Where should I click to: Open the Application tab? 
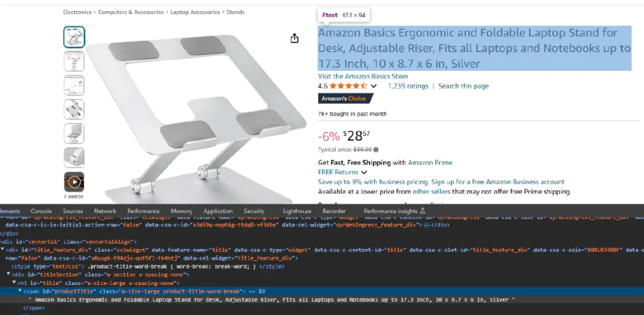(x=218, y=211)
